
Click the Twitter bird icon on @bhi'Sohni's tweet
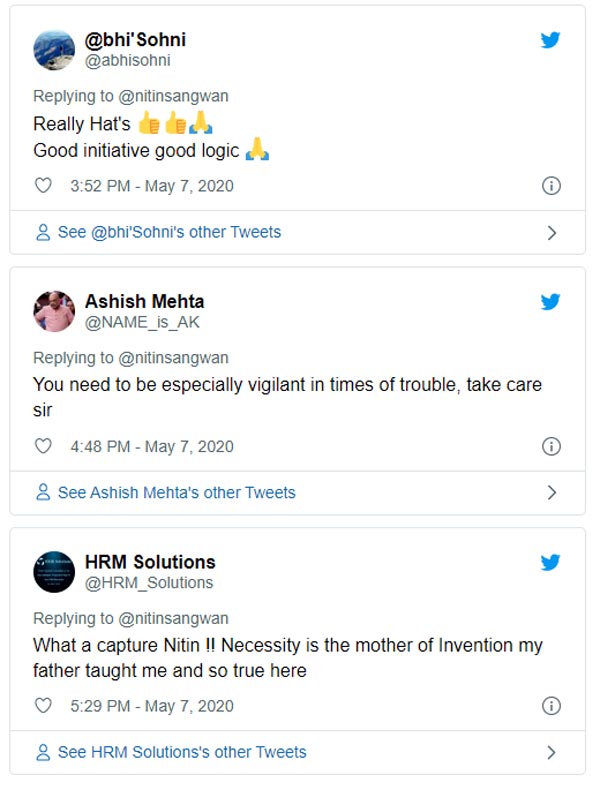pos(550,41)
